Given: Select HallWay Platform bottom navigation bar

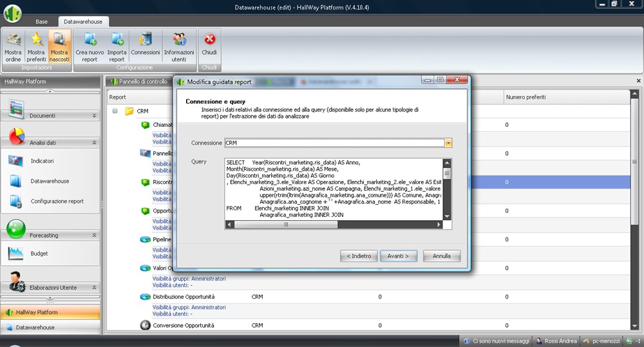Looking at the screenshot, I should (50, 312).
